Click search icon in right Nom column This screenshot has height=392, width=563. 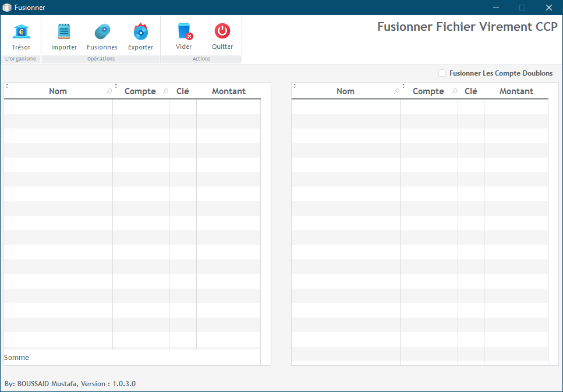point(397,91)
